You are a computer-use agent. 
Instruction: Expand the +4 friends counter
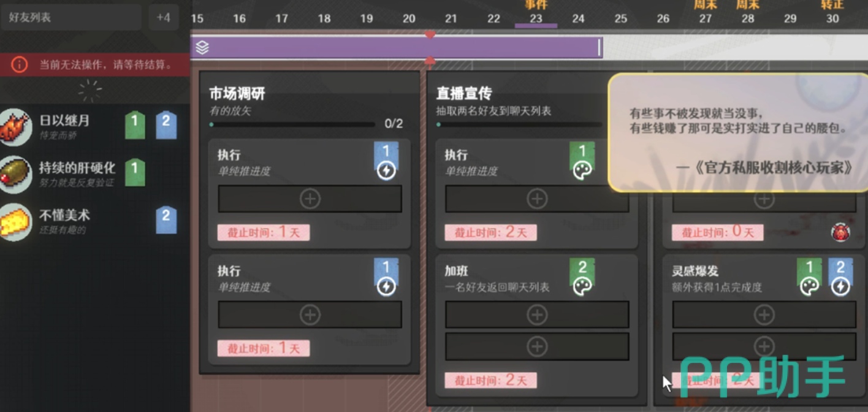pyautogui.click(x=163, y=17)
